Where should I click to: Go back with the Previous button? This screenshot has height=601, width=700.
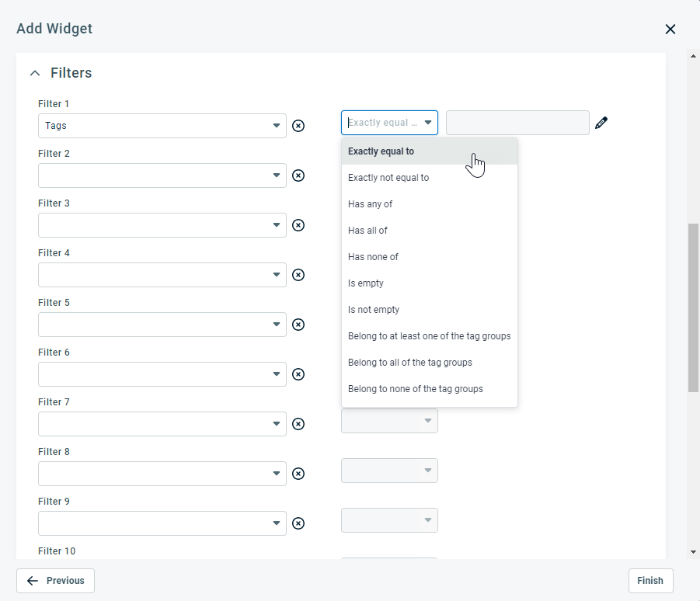(55, 581)
